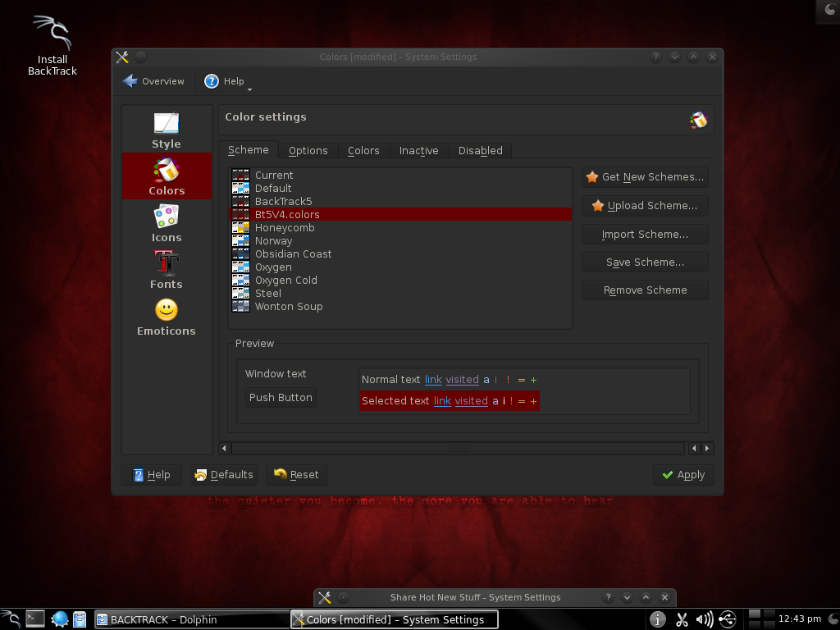Image resolution: width=840 pixels, height=630 pixels.
Task: Select the Norway color scheme
Action: (400, 240)
